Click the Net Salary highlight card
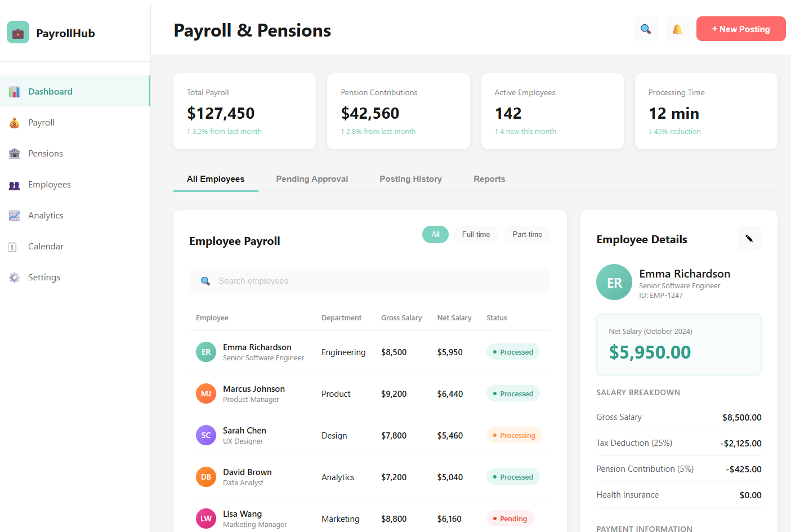 [x=678, y=344]
